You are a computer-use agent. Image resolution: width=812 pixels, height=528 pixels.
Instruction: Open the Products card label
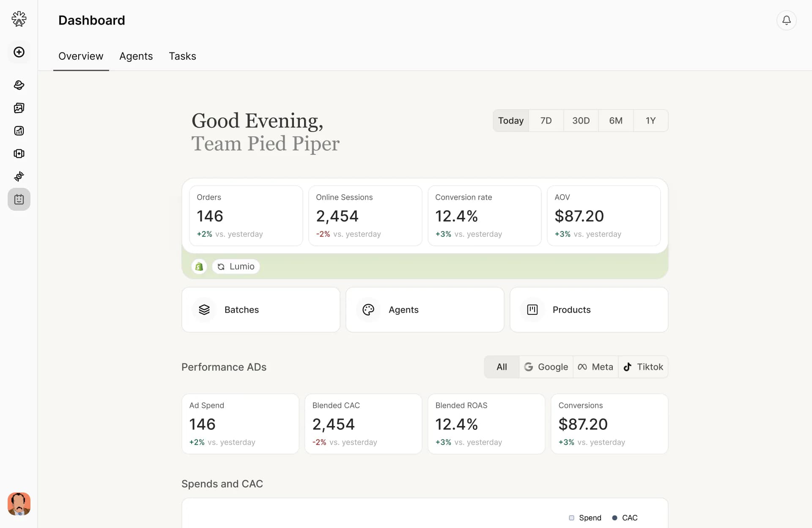(x=571, y=310)
